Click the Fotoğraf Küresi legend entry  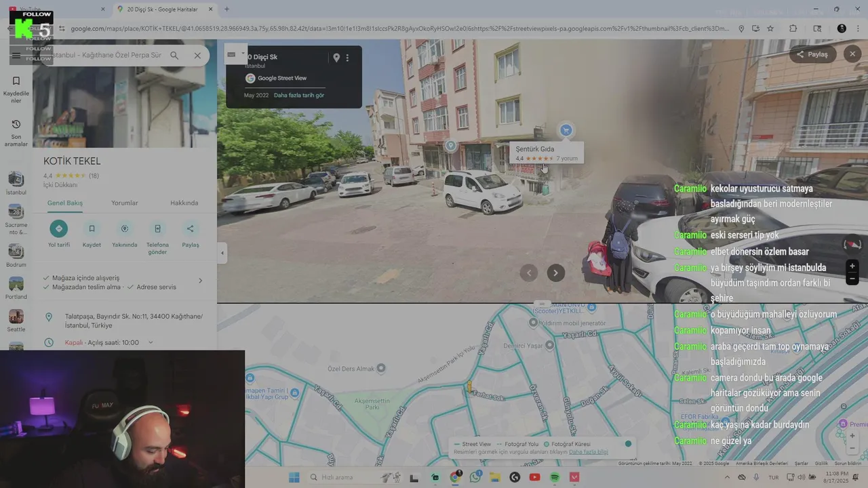click(x=567, y=444)
